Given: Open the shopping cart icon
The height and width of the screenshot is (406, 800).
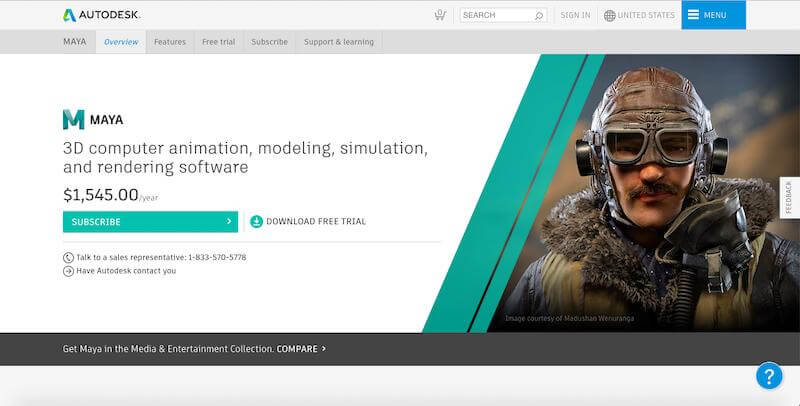Looking at the screenshot, I should (440, 15).
